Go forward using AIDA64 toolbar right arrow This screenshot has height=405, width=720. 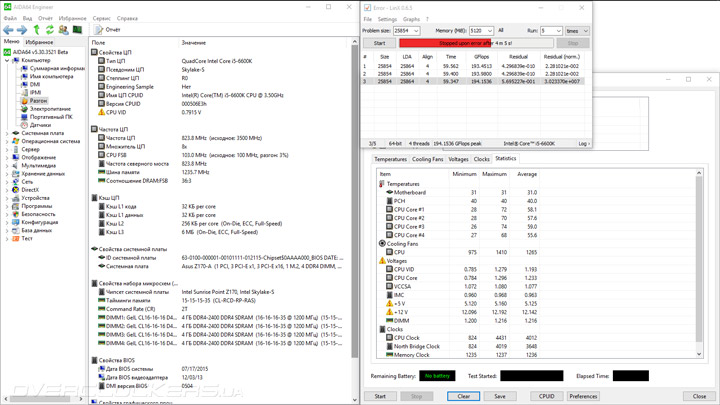[22, 30]
